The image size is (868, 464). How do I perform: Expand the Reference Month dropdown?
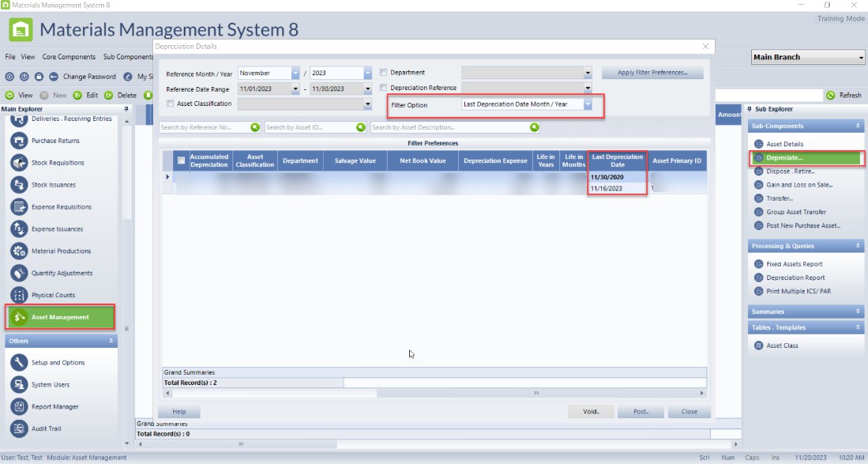[295, 73]
